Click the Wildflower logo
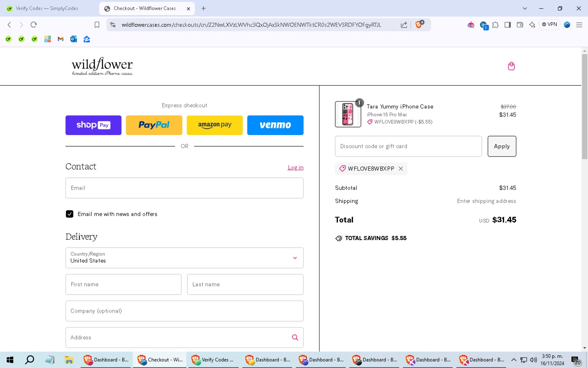588x368 pixels. tap(102, 66)
